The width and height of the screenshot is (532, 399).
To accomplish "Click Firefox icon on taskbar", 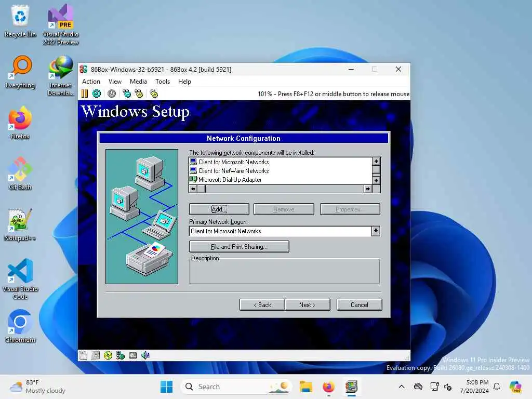I will [x=328, y=387].
